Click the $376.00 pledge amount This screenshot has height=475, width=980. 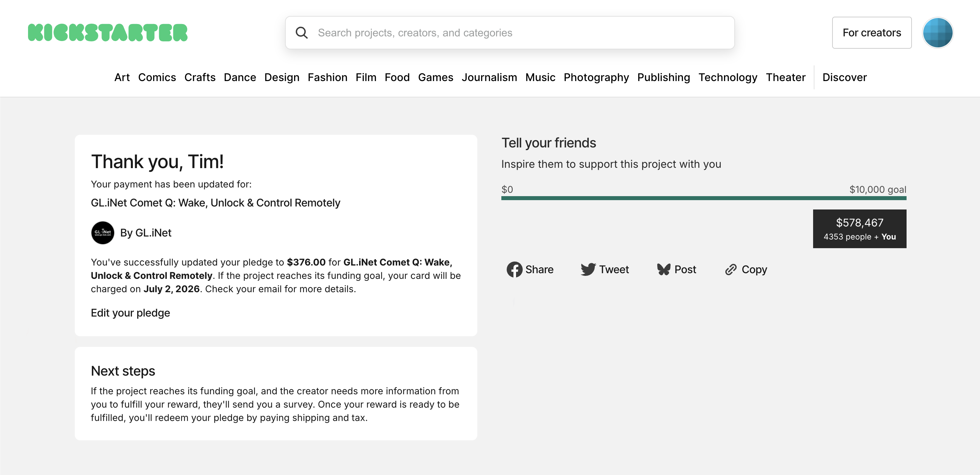click(306, 263)
